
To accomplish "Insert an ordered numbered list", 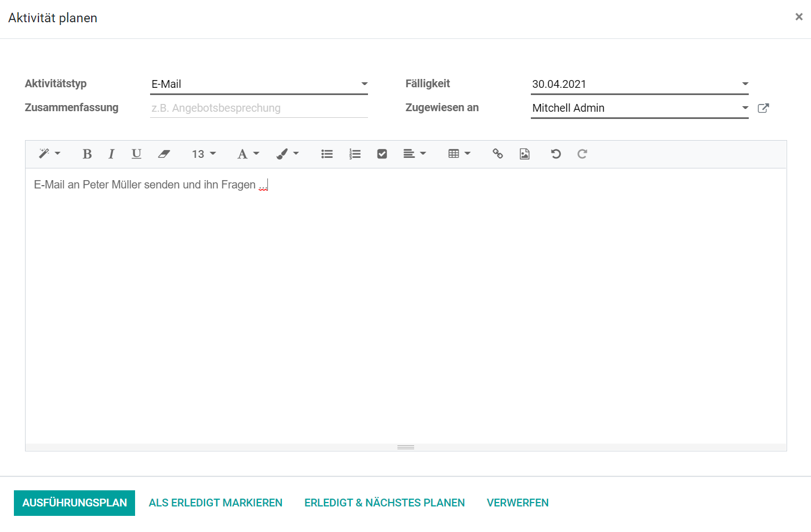I will pos(355,154).
